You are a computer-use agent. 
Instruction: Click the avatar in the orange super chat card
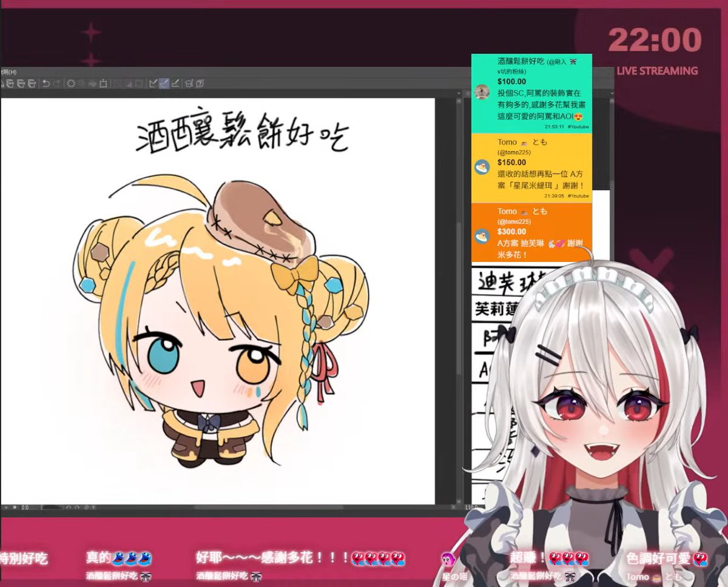click(x=482, y=236)
